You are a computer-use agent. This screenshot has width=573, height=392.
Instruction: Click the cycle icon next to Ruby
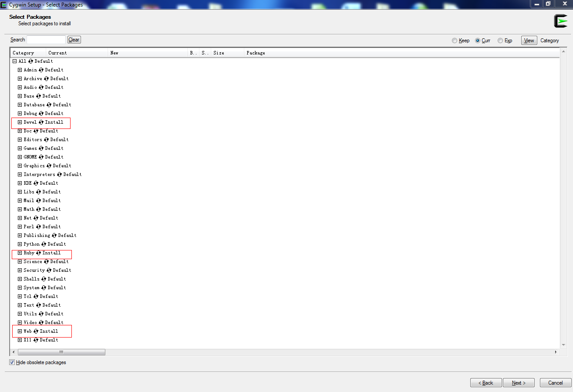click(38, 253)
